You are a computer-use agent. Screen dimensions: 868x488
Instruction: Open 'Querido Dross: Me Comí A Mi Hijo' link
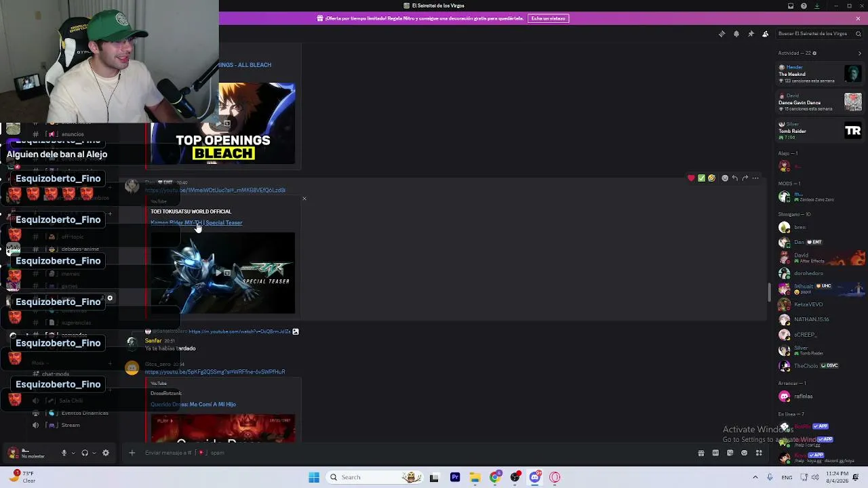(x=193, y=404)
